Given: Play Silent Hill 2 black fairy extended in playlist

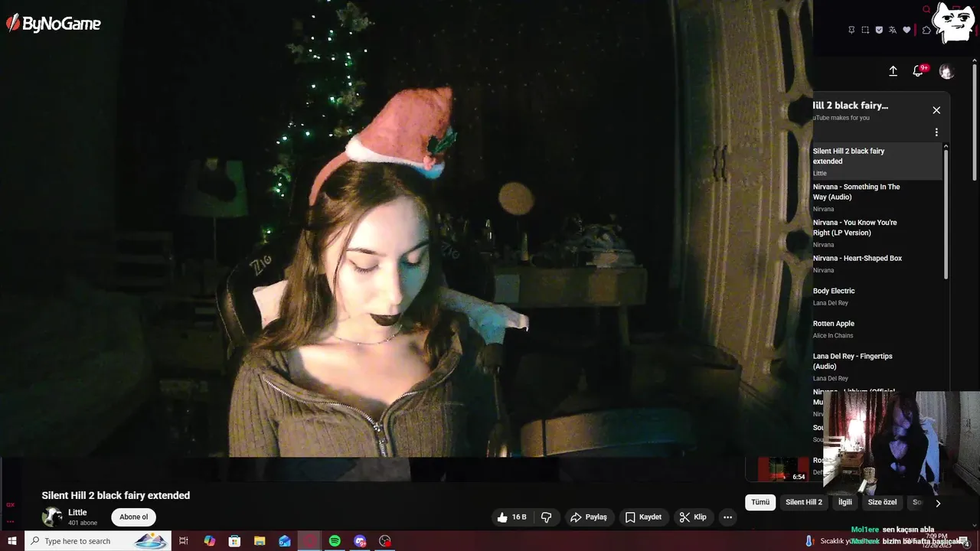Looking at the screenshot, I should (x=877, y=161).
